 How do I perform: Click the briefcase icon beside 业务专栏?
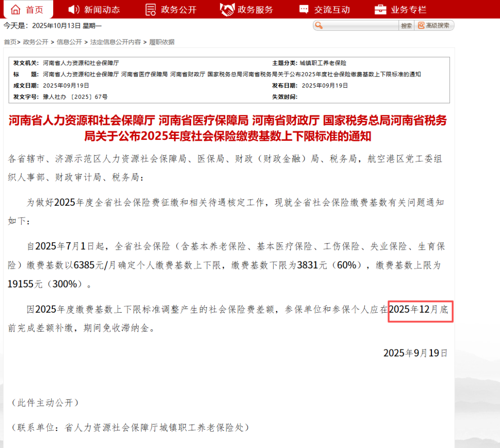click(381, 9)
